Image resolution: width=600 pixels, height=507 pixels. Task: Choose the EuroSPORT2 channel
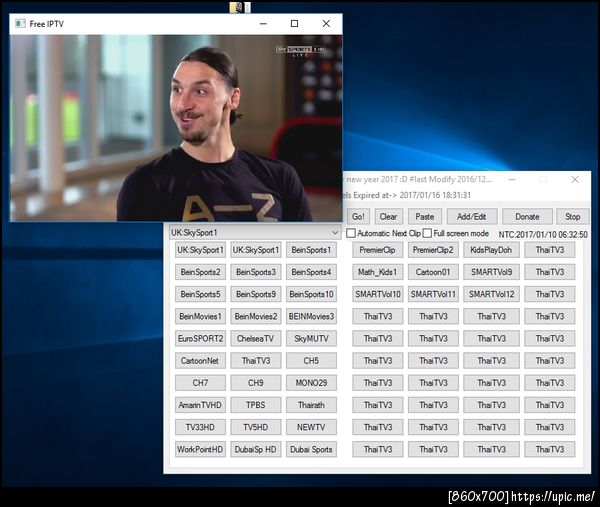[x=200, y=339]
